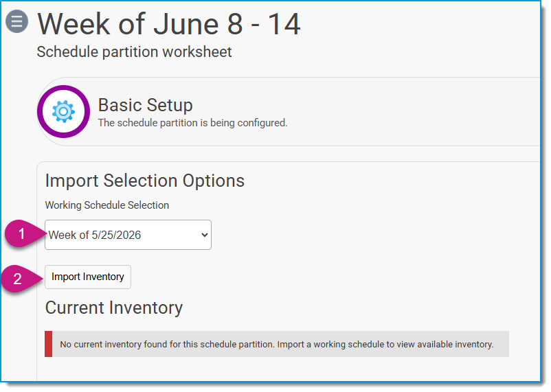The image size is (551, 392).
Task: Click the Import Selection Options heading
Action: (145, 181)
